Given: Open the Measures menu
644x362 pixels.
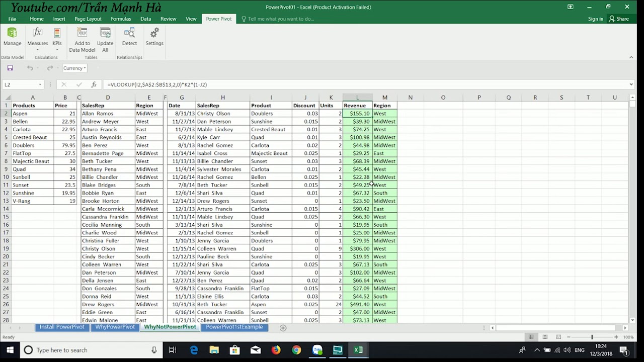Looking at the screenshot, I should (38, 39).
